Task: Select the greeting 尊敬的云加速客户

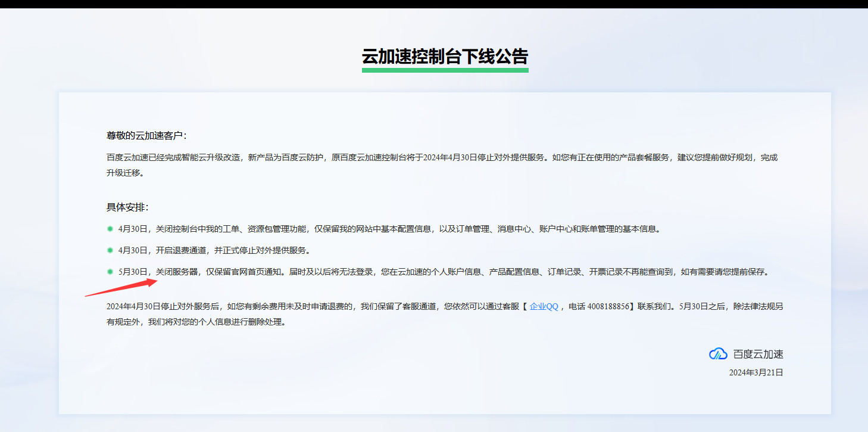Action: [146, 136]
